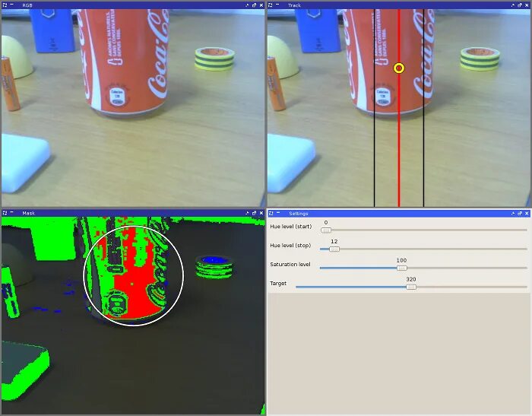Close the Track window

point(527,5)
